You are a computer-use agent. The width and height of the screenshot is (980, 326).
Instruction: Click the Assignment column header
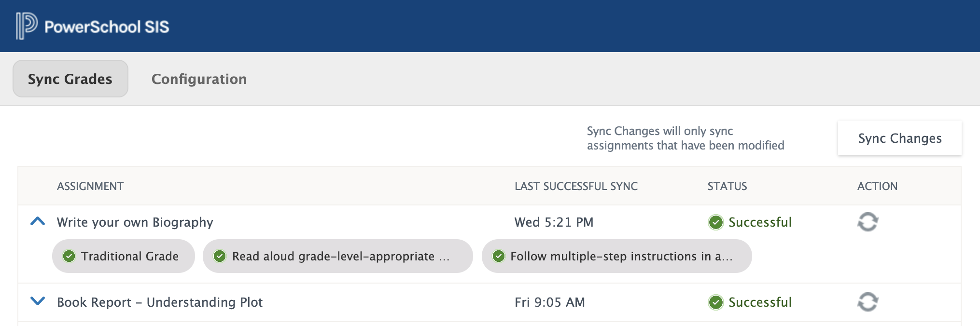[x=90, y=186]
